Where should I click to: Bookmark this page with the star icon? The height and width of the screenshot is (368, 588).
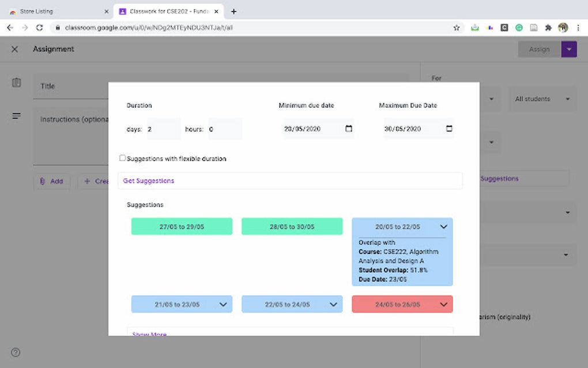click(457, 27)
